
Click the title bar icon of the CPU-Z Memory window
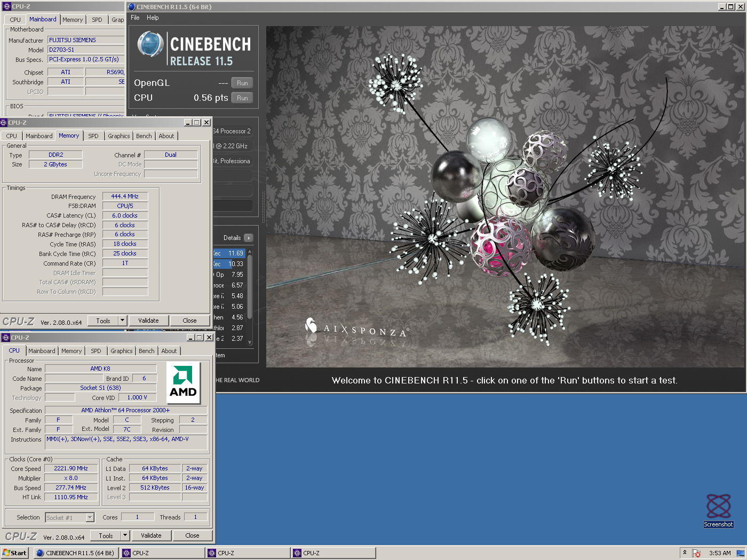(4, 123)
